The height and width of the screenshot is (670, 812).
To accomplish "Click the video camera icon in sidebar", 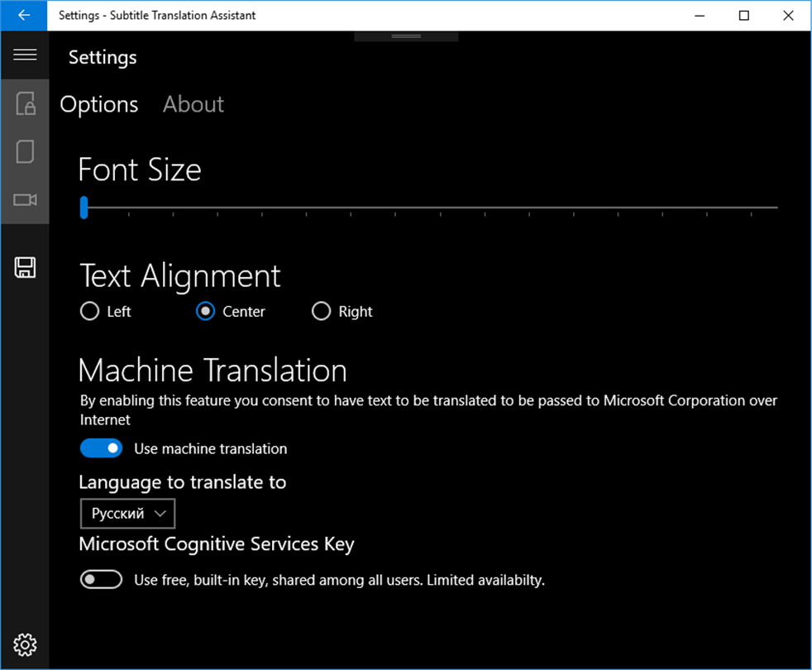I will click(25, 200).
